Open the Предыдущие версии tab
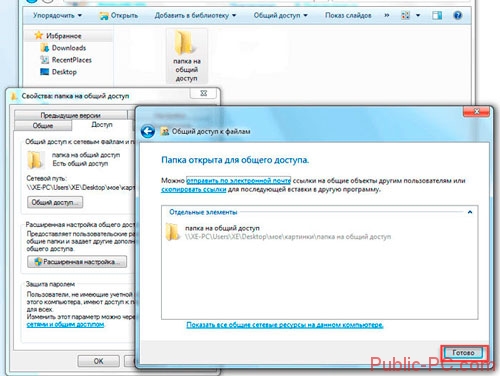This screenshot has width=500, height=376. (x=70, y=115)
